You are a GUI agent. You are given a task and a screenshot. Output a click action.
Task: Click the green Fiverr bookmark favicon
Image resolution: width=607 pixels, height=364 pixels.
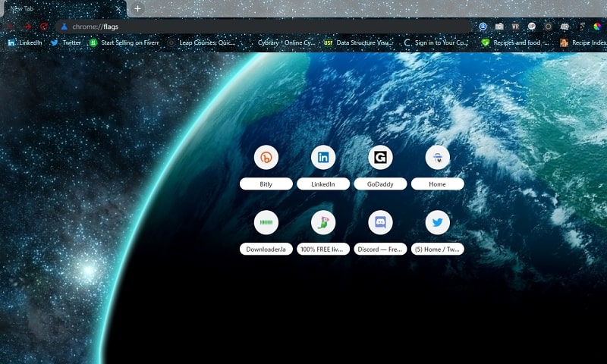point(93,42)
